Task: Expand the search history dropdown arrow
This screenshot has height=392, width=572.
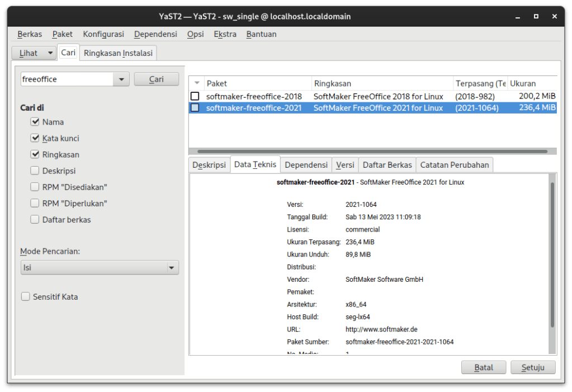Action: [x=122, y=79]
